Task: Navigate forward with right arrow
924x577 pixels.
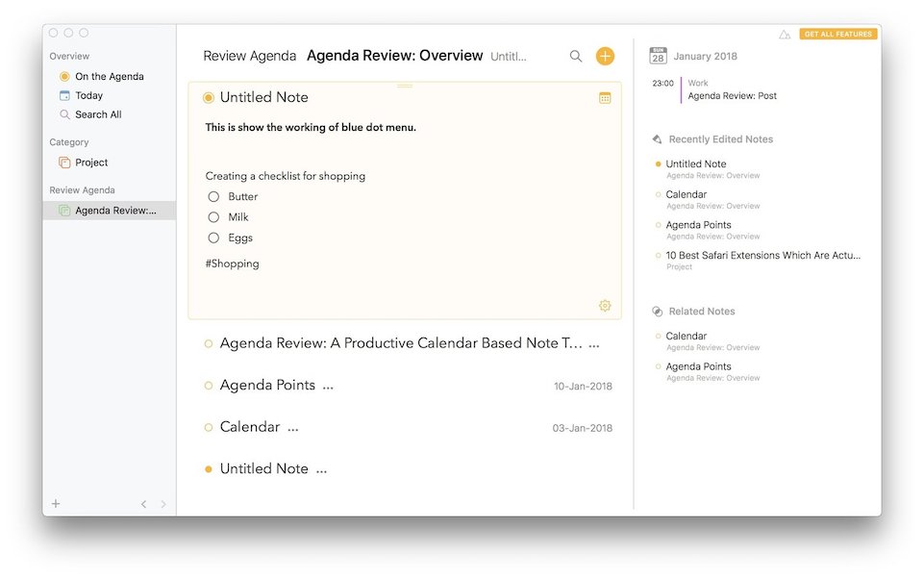Action: [x=163, y=504]
